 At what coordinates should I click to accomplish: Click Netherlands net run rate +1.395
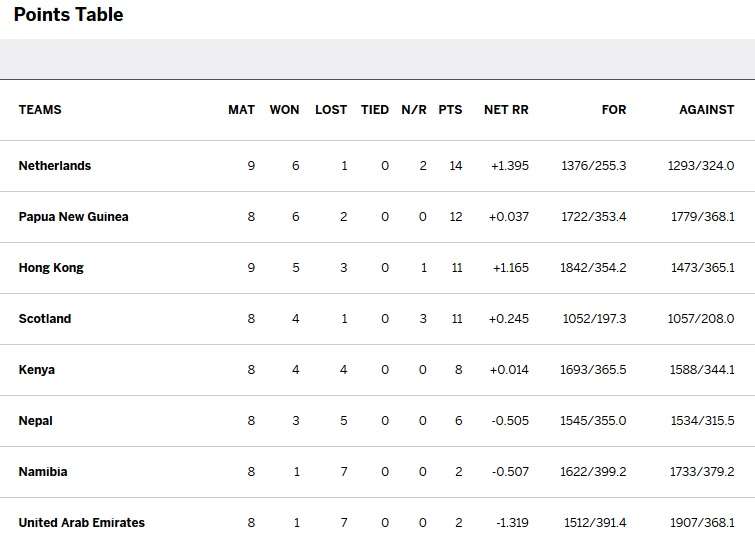click(x=510, y=166)
